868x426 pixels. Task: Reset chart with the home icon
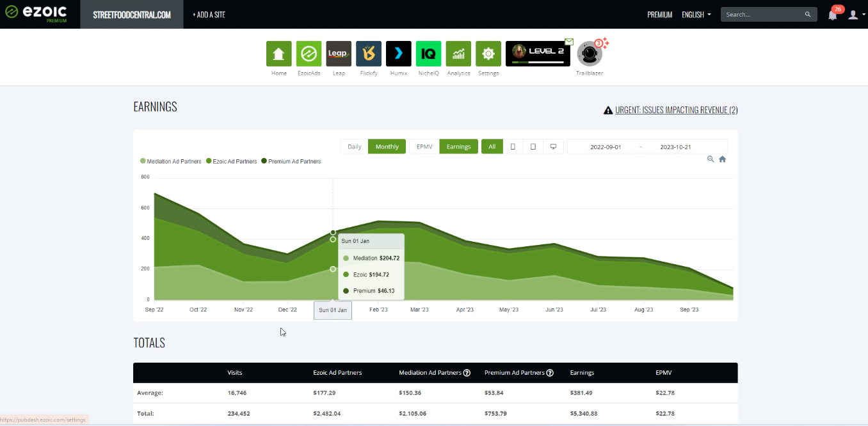point(722,159)
